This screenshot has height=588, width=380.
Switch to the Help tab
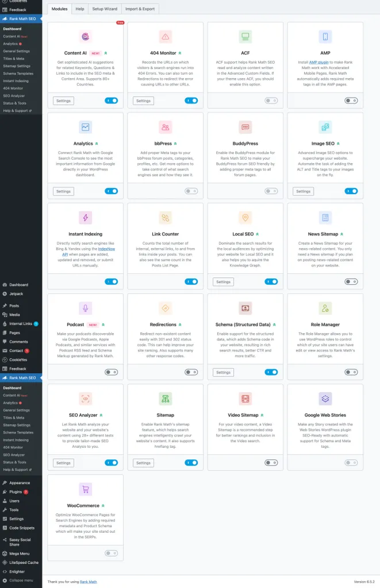point(80,9)
